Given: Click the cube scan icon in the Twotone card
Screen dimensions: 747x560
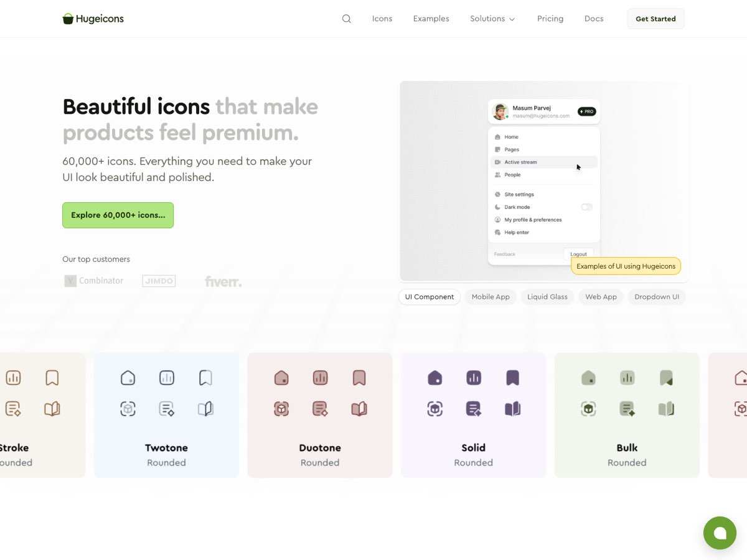Looking at the screenshot, I should [x=128, y=409].
